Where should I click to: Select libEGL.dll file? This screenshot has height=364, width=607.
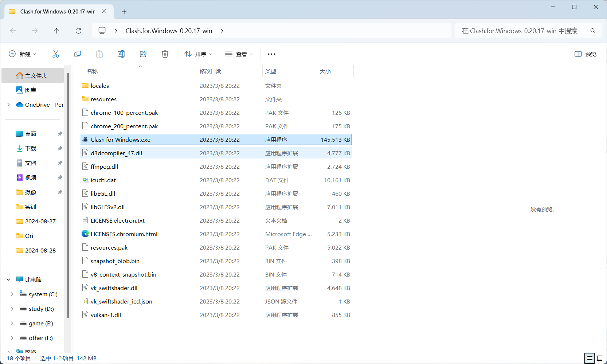pos(216,193)
